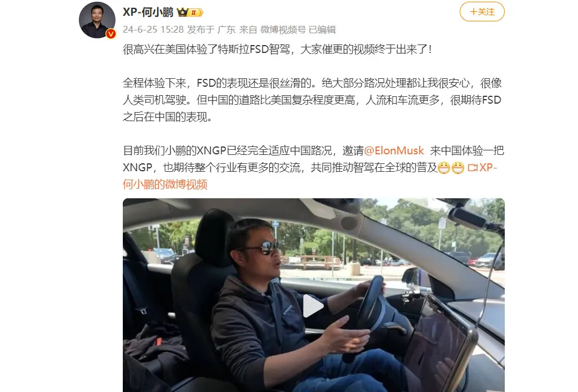
Task: Click the paragraph starting 全程体验下来
Action: click(x=312, y=100)
